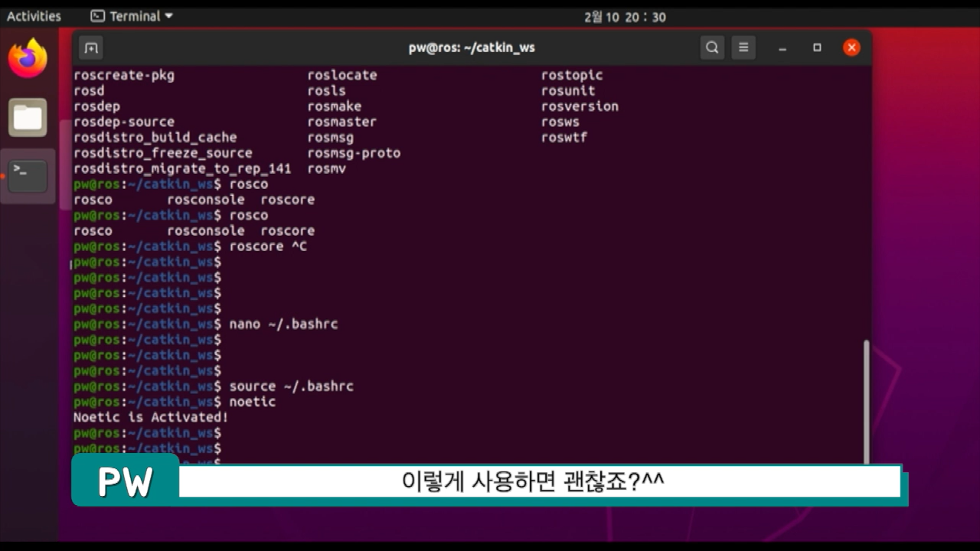Screen dimensions: 980x551
Task: Open the clock and calendar panel
Action: (x=625, y=17)
